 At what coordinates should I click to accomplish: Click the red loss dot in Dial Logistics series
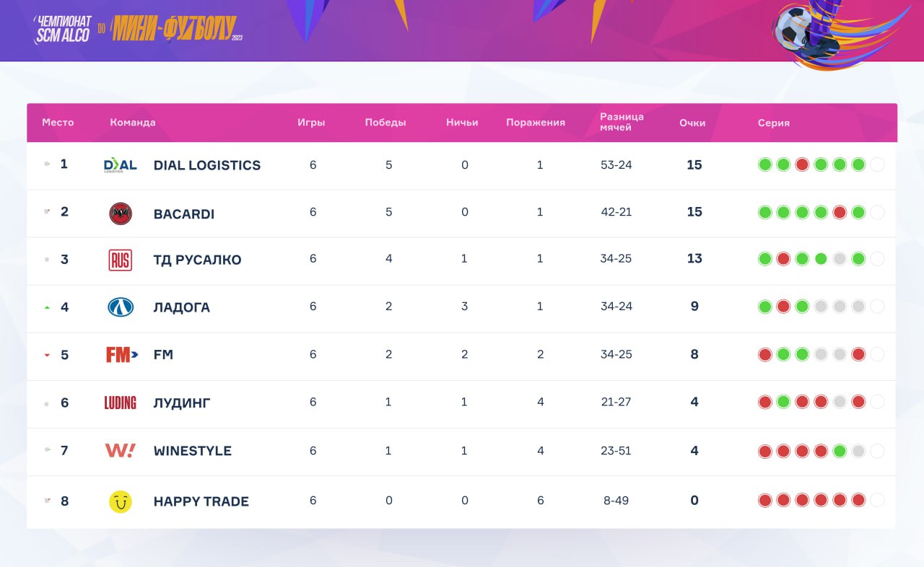click(802, 164)
